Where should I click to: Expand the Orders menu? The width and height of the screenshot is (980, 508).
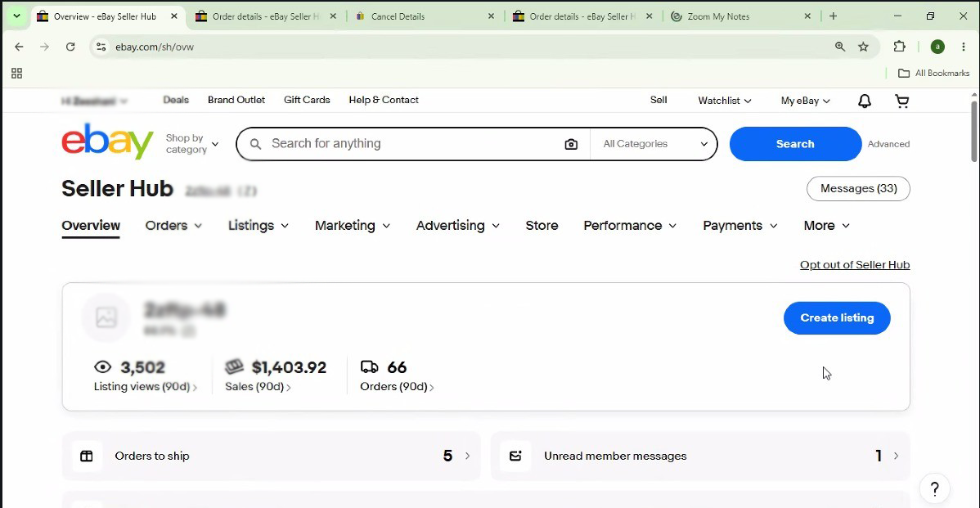coord(173,226)
